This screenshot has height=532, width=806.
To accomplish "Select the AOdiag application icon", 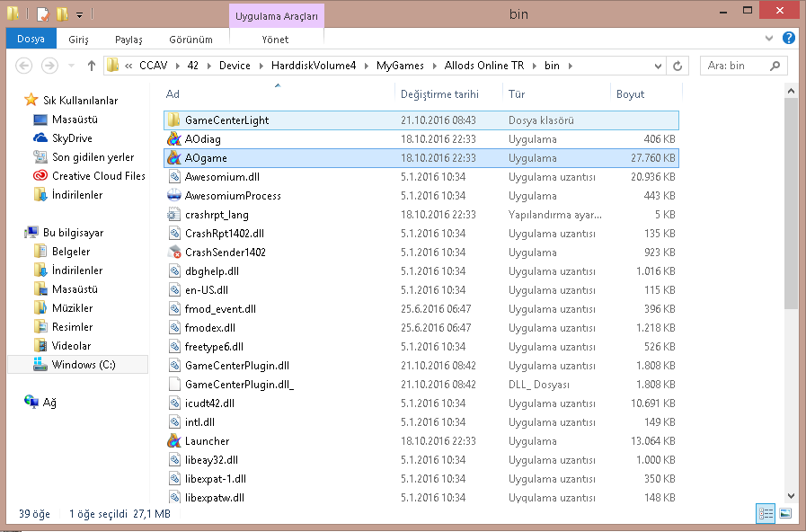I will coord(174,139).
